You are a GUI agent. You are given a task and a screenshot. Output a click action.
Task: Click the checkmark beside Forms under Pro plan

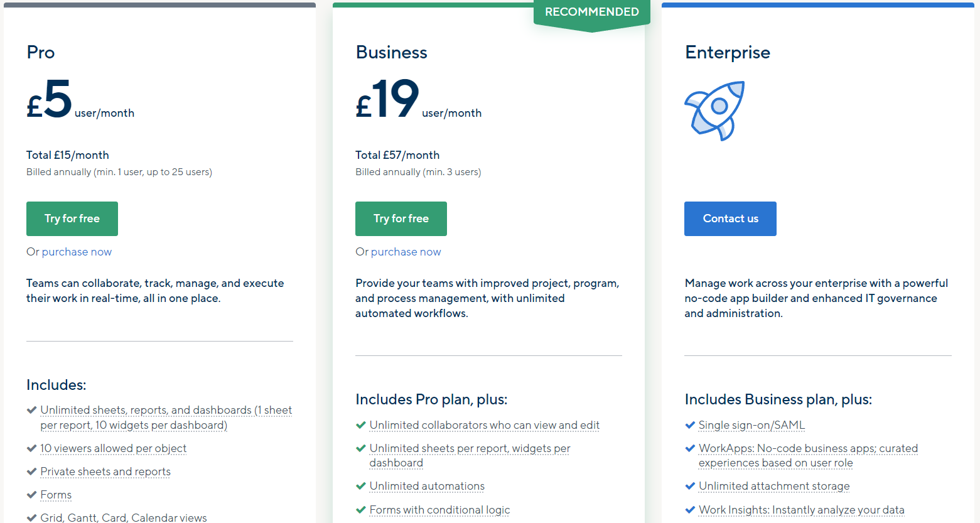30,495
